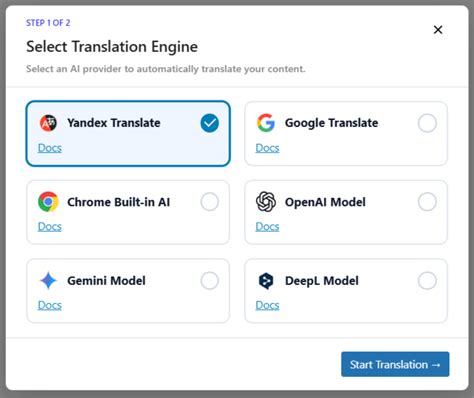Click the STEP 1 OF 2 indicator
The width and height of the screenshot is (474, 398).
pos(48,23)
